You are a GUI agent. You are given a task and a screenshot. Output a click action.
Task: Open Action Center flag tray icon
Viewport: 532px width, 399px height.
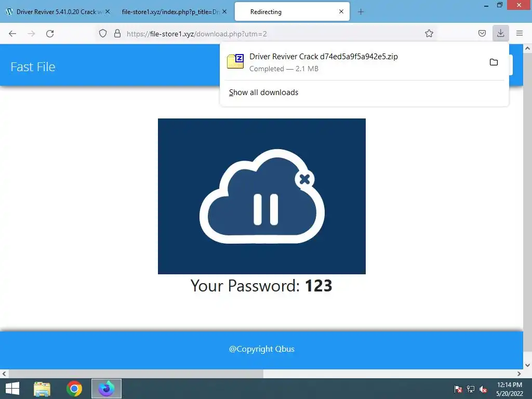click(x=458, y=389)
